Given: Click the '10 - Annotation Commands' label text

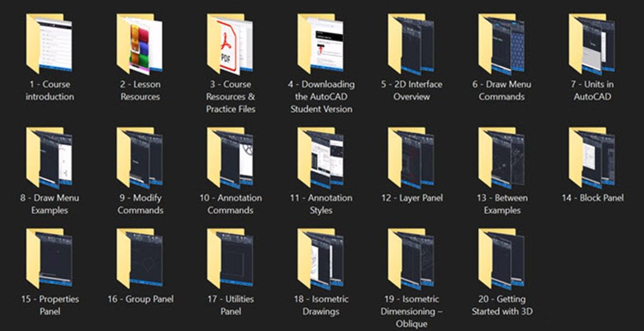Looking at the screenshot, I should click(x=230, y=204).
